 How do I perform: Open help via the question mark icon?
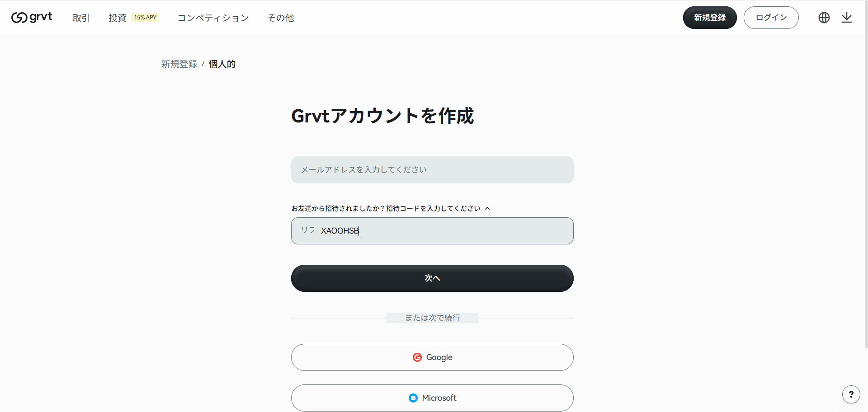pyautogui.click(x=851, y=394)
